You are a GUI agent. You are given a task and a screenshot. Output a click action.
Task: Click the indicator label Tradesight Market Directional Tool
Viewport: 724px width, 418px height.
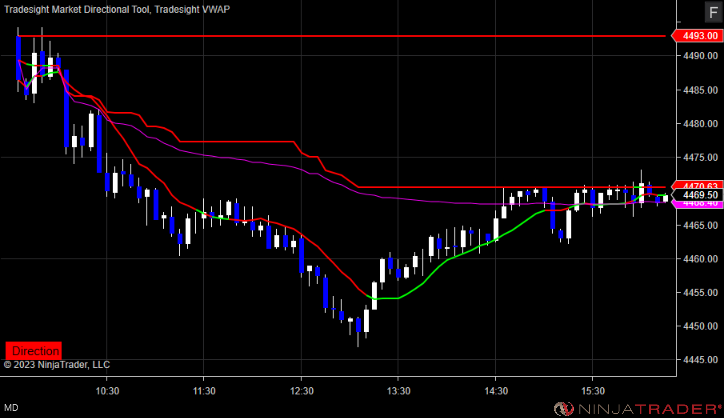click(x=77, y=9)
